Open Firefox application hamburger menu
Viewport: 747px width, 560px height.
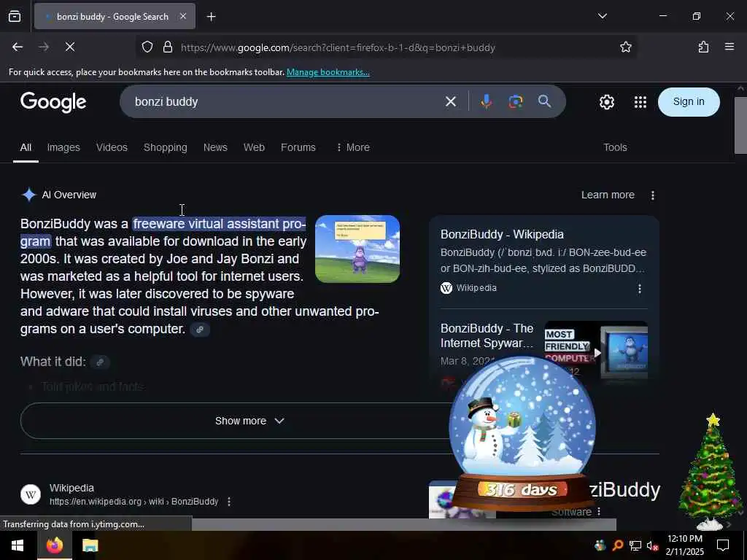click(729, 47)
